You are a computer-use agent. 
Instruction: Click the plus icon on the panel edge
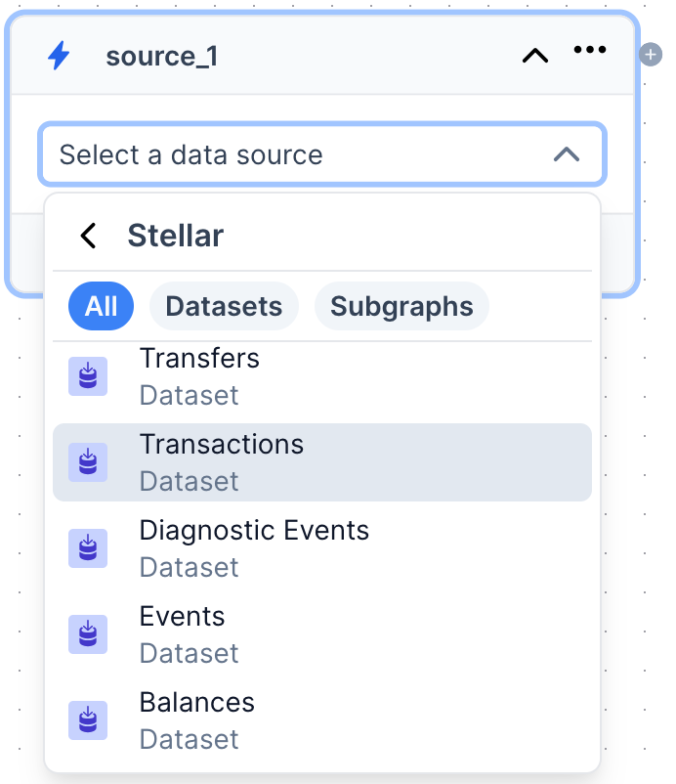click(651, 55)
